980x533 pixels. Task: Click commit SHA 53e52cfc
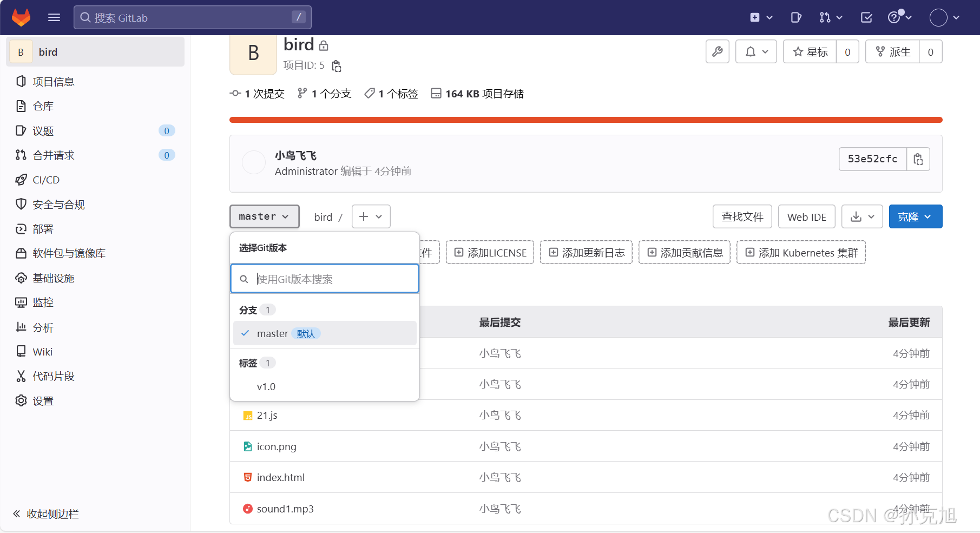pyautogui.click(x=872, y=159)
